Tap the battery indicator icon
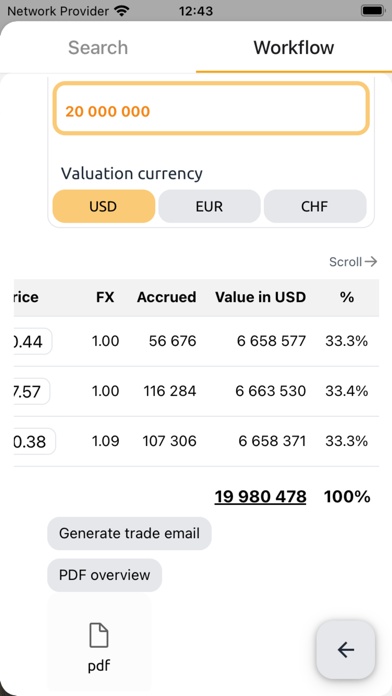The image size is (392, 696). click(372, 11)
